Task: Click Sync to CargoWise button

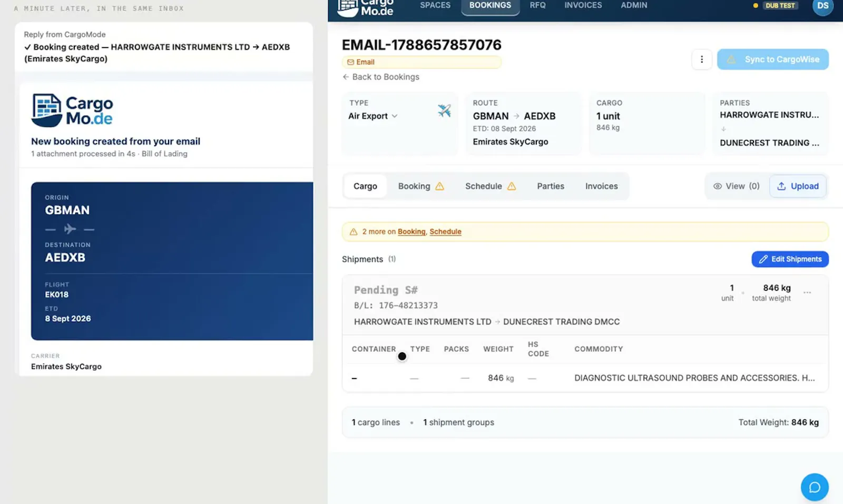Action: (772, 60)
